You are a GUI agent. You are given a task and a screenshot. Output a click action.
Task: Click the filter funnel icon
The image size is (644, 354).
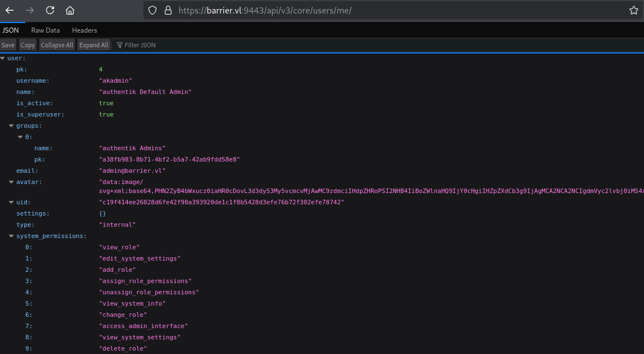click(x=119, y=45)
